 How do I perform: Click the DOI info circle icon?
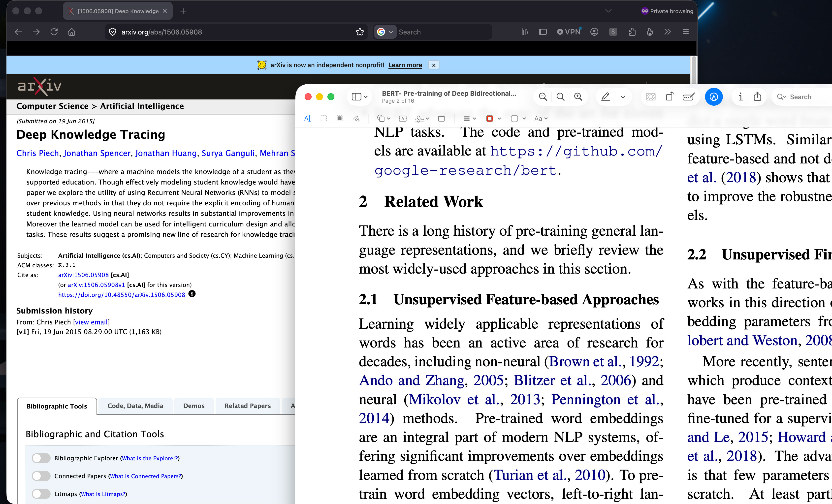(192, 294)
